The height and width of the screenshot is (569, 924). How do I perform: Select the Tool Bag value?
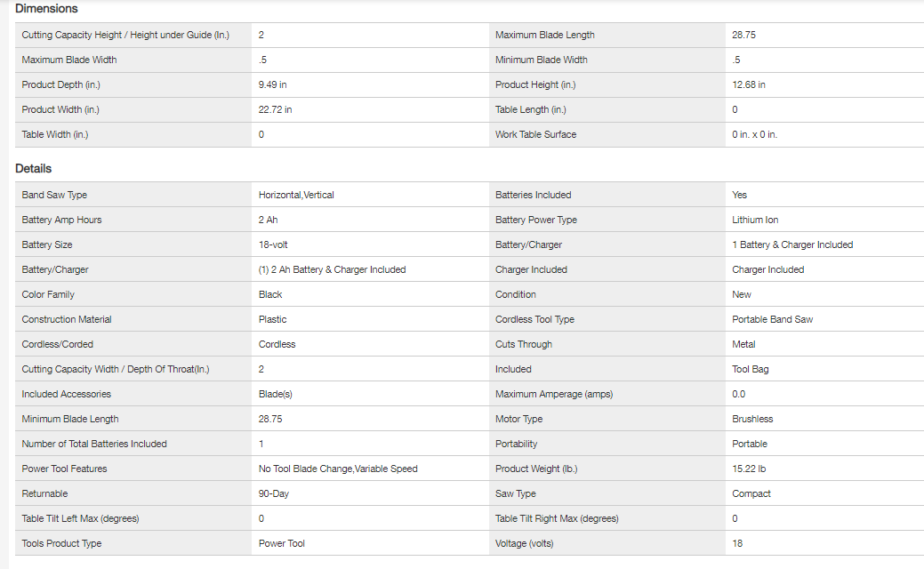751,369
